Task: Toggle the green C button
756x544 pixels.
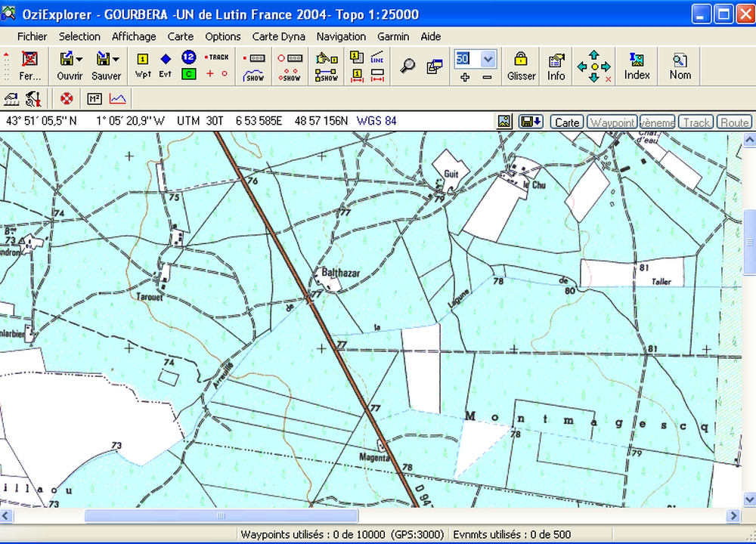Action: [189, 73]
